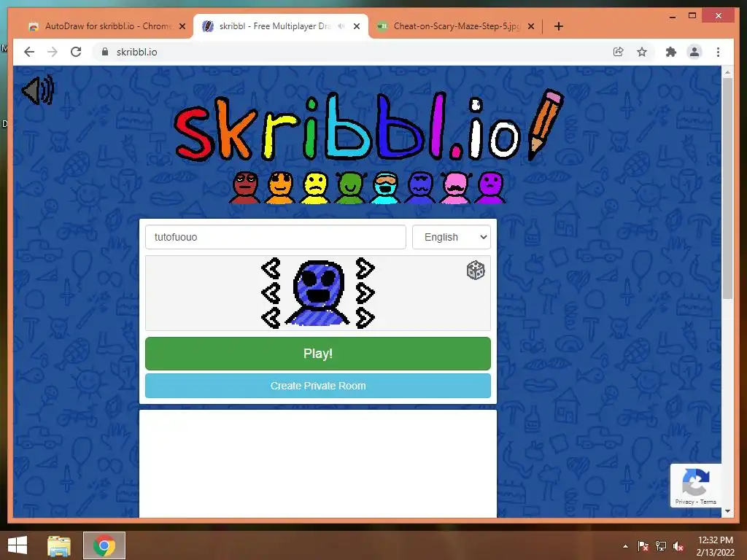The image size is (747, 560).
Task: Open File Explorer from the taskbar
Action: pos(59,545)
